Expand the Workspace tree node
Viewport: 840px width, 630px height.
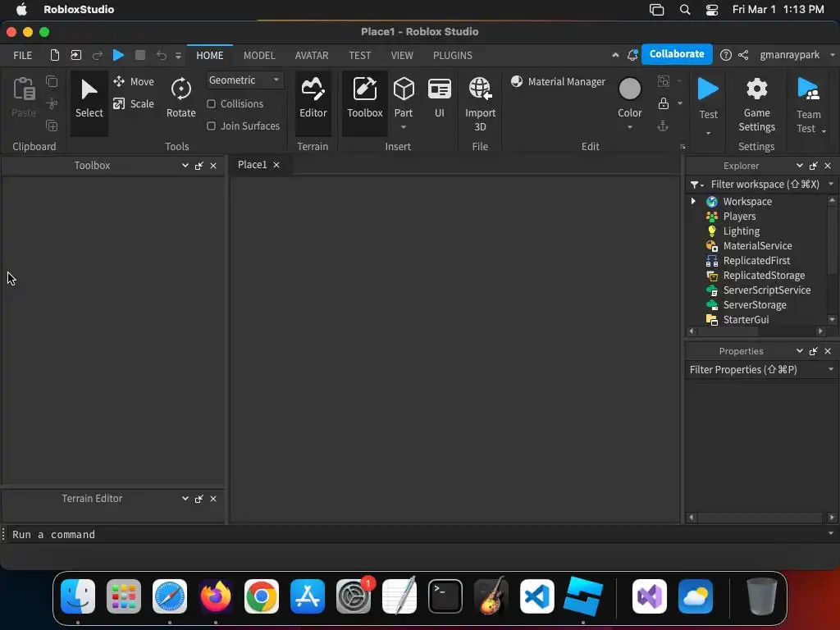point(693,202)
